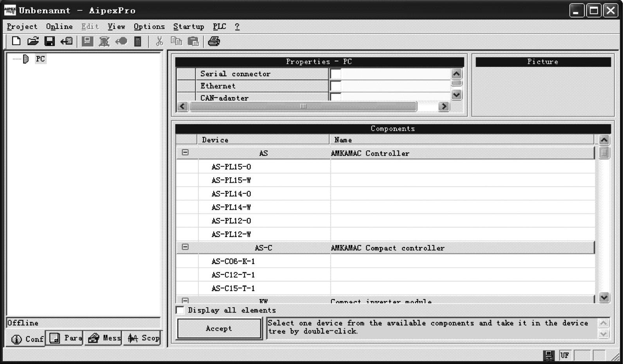Switch to the Mess tab
This screenshot has width=623, height=364.
104,338
